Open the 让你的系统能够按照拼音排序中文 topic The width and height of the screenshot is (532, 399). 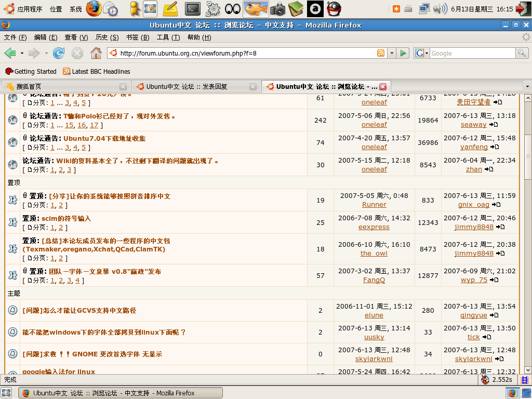click(x=110, y=196)
